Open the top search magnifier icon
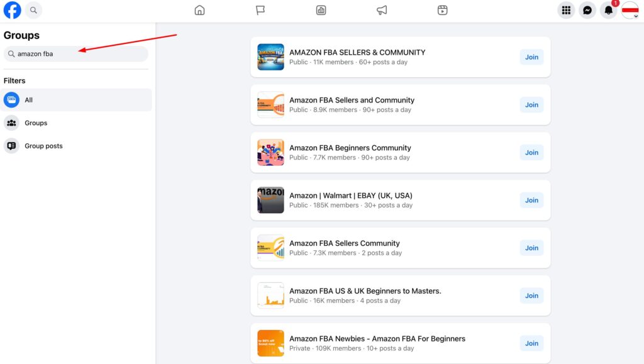 point(33,10)
